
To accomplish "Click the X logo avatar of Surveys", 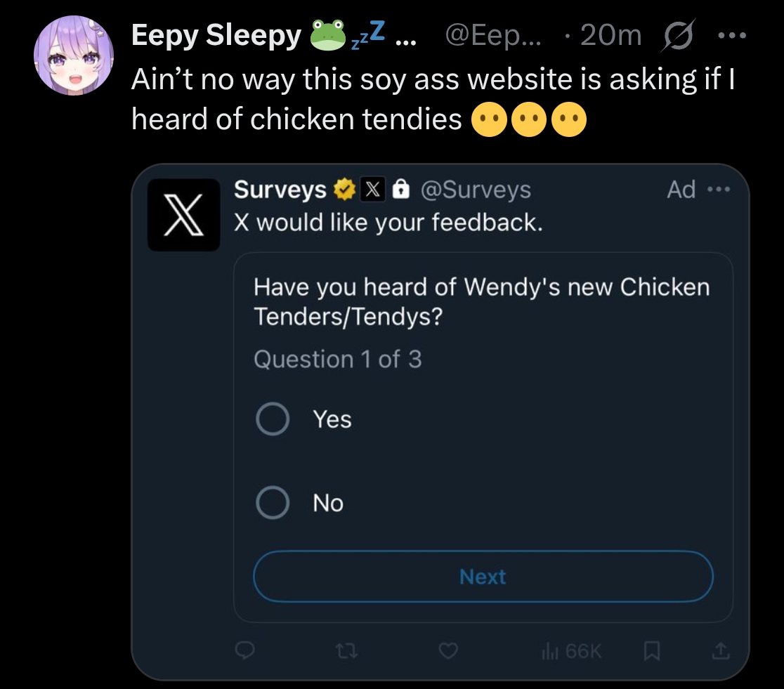I will click(183, 214).
